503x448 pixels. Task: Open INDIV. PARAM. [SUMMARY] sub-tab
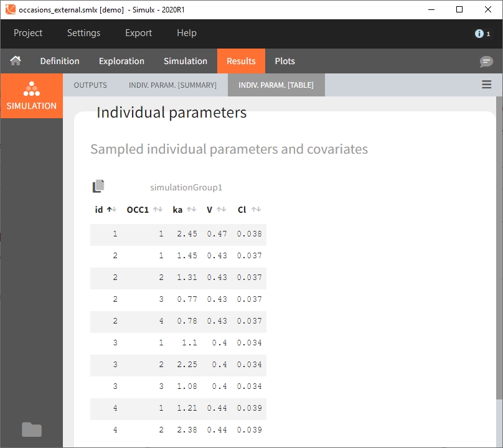click(172, 85)
